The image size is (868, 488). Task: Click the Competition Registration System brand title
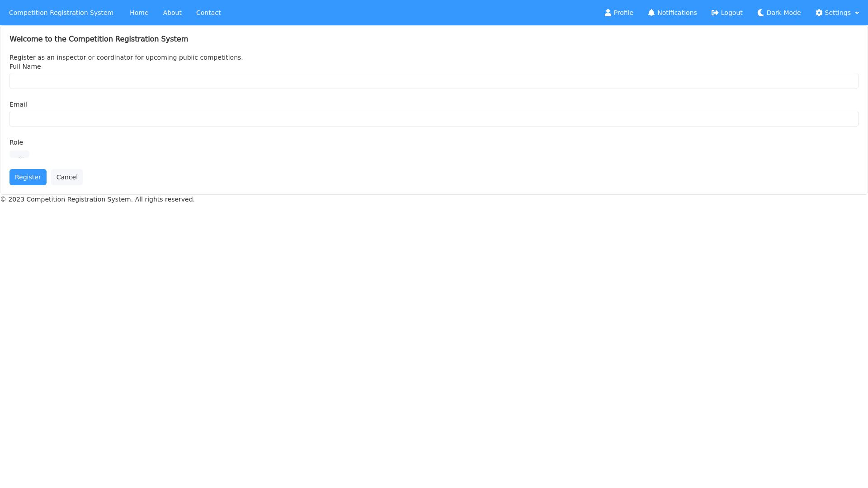[61, 13]
